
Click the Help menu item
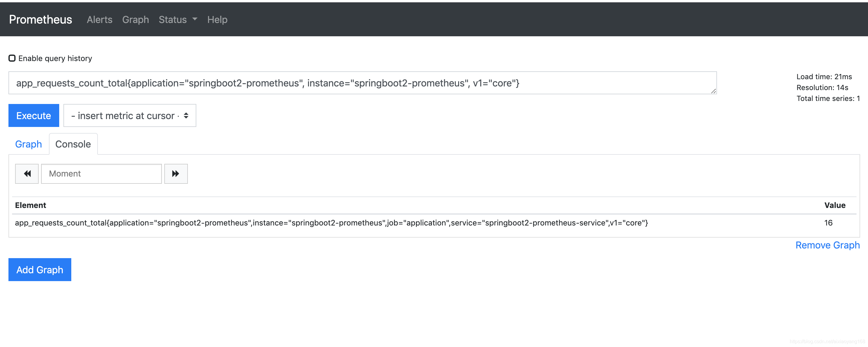point(217,19)
